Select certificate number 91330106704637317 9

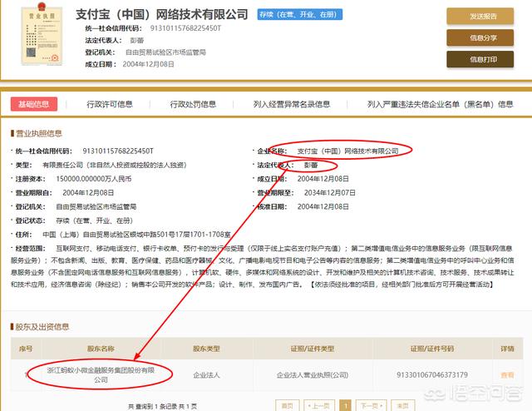(432, 375)
